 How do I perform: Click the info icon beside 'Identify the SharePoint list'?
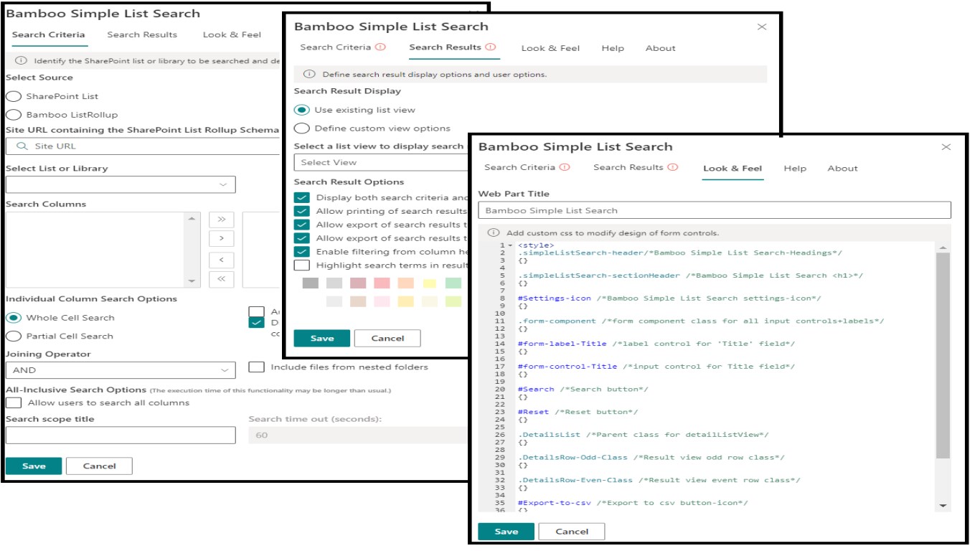pos(21,61)
